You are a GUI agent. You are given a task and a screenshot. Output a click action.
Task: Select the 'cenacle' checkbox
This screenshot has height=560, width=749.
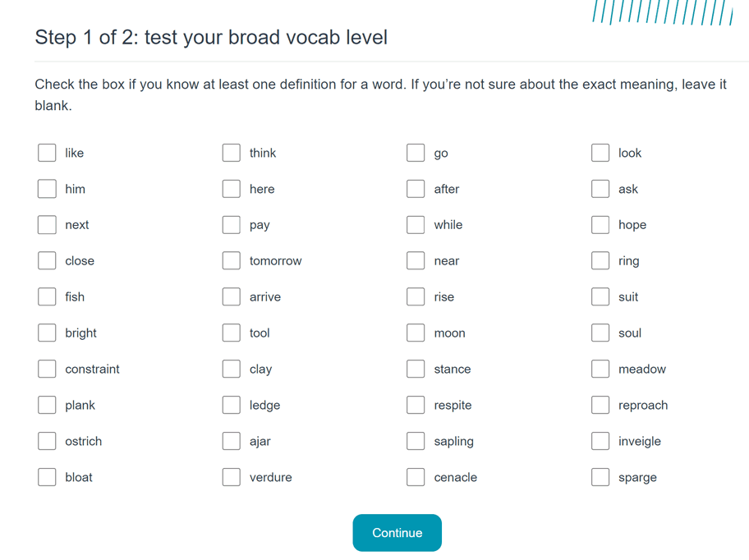416,476
